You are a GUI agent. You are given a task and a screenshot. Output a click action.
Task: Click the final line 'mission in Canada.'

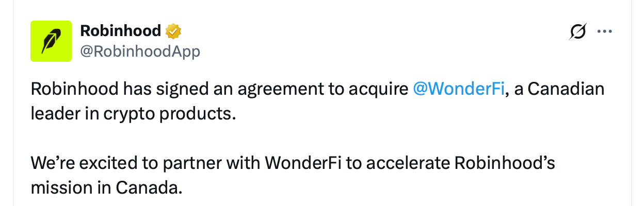[x=106, y=188]
